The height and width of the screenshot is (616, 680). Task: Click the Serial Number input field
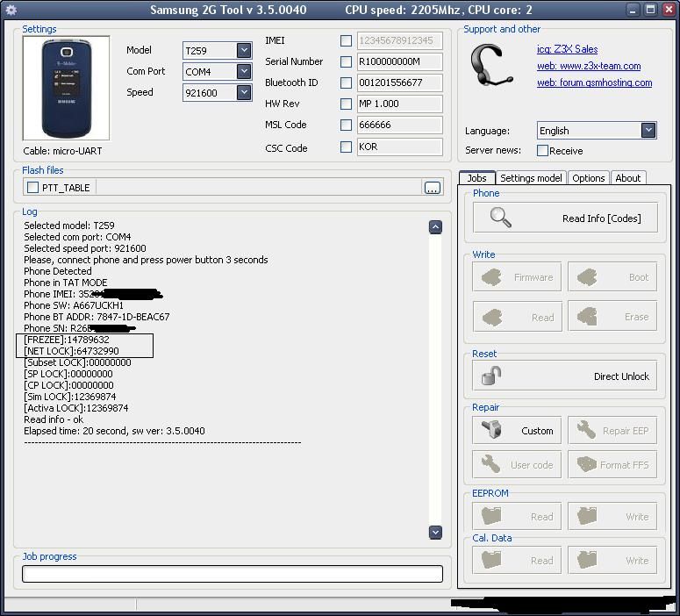[399, 62]
